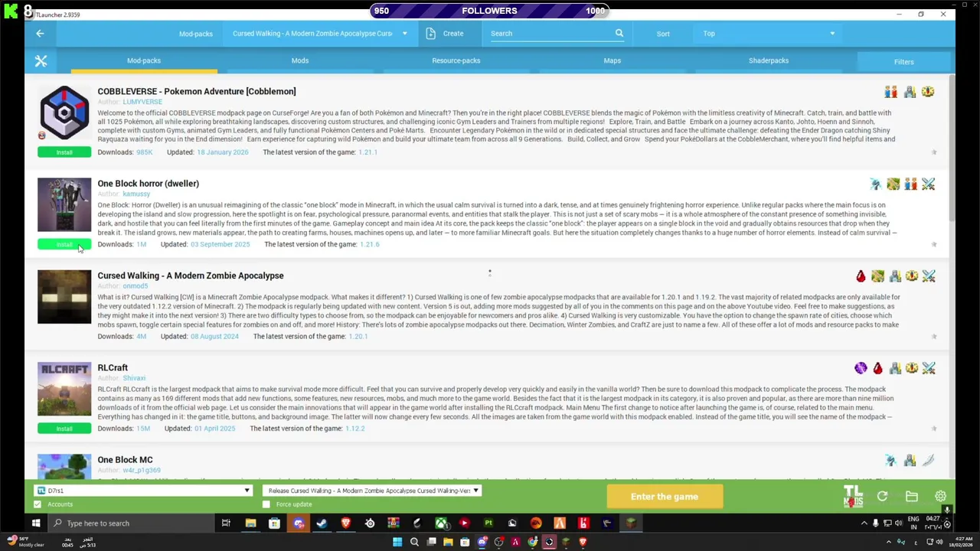Screen dimensions: 980x551
Task: Open the wrench and screwdriver tools icon
Action: click(x=41, y=61)
